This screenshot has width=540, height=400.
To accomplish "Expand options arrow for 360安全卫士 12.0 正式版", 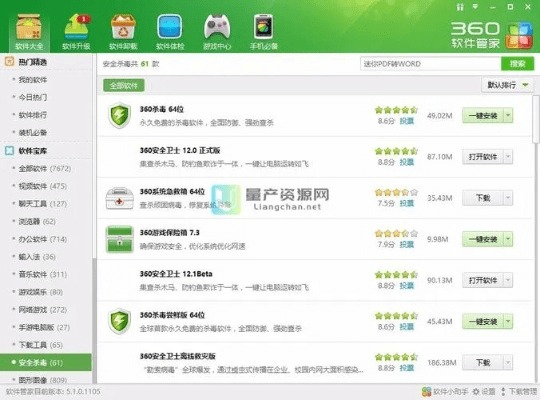I will (x=508, y=157).
